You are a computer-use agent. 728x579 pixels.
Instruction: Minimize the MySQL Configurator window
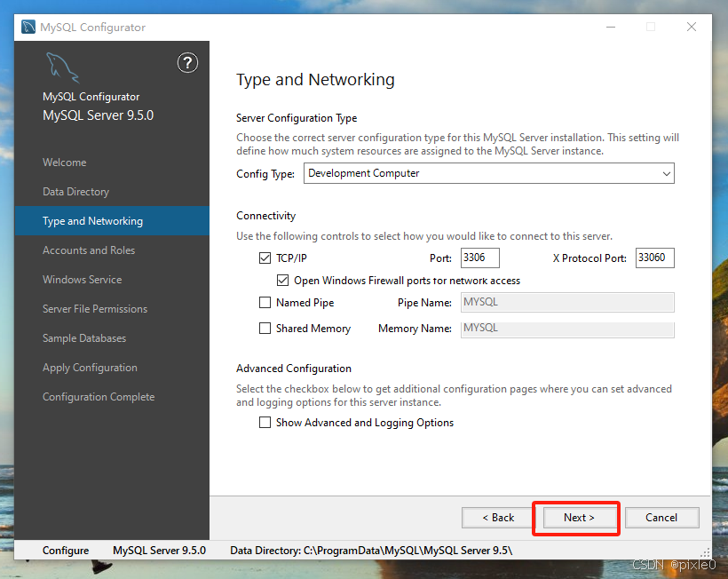click(x=611, y=27)
